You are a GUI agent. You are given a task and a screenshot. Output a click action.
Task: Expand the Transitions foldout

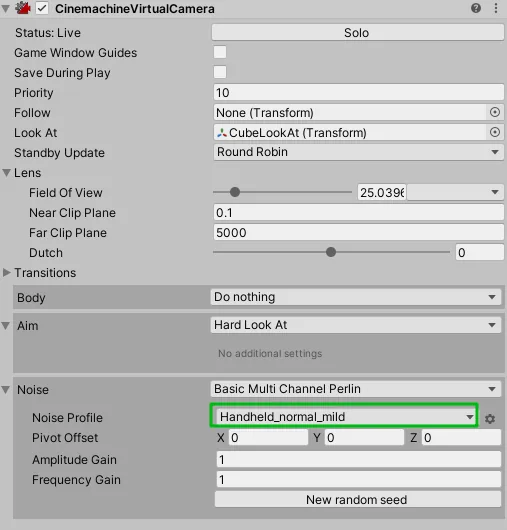pos(6,273)
